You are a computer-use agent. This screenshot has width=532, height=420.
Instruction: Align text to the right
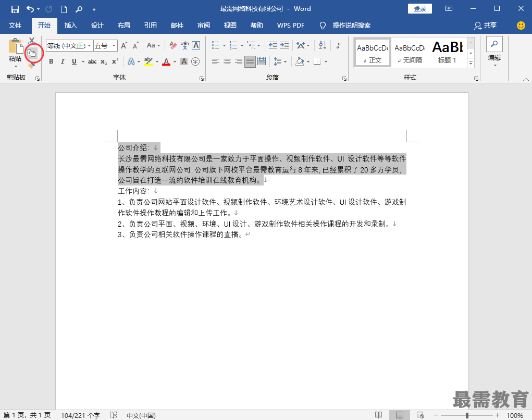(x=239, y=61)
